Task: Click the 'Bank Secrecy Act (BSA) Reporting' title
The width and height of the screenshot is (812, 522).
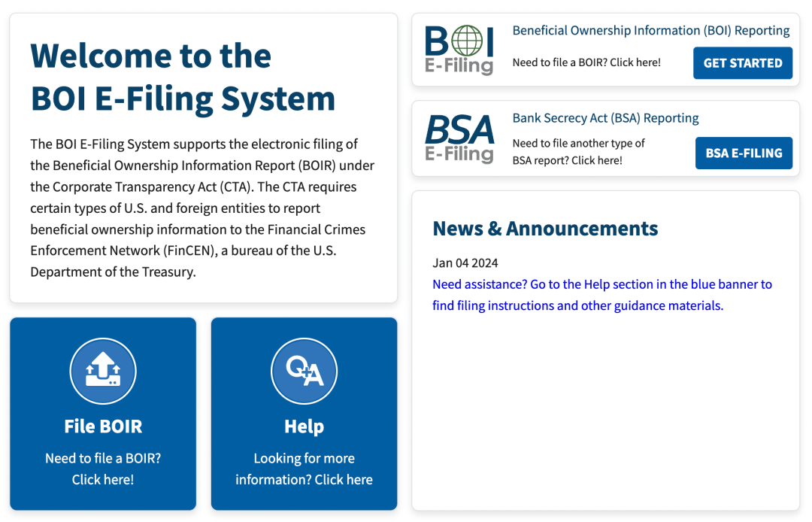Action: pos(605,118)
